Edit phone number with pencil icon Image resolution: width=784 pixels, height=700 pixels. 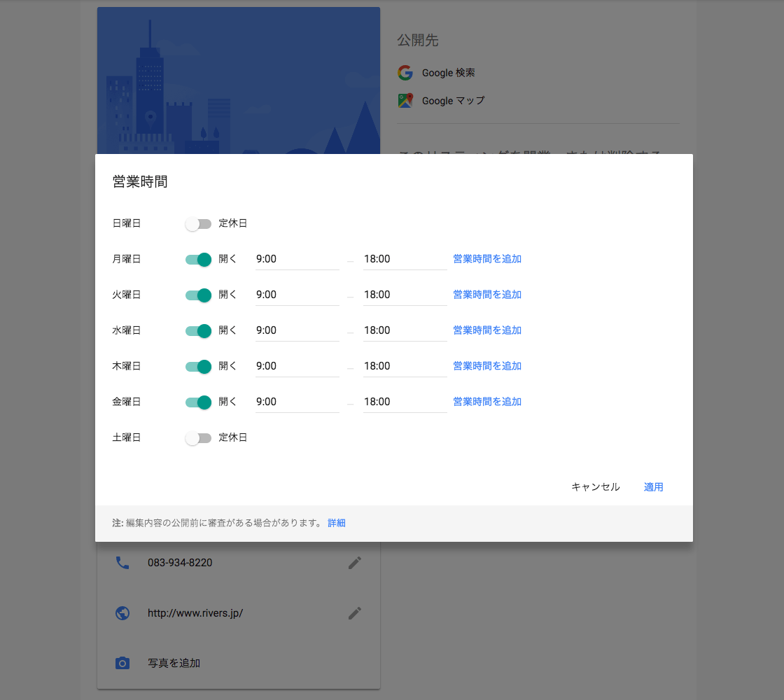coord(354,563)
